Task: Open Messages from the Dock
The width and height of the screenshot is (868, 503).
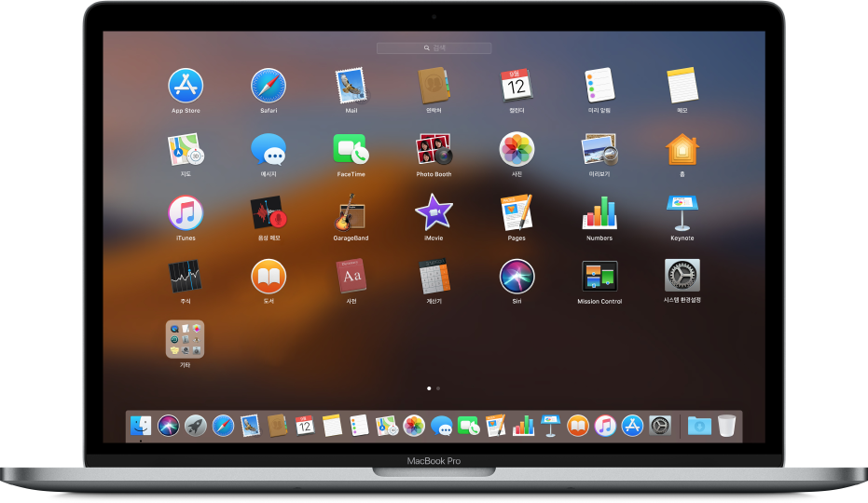Action: coord(441,426)
